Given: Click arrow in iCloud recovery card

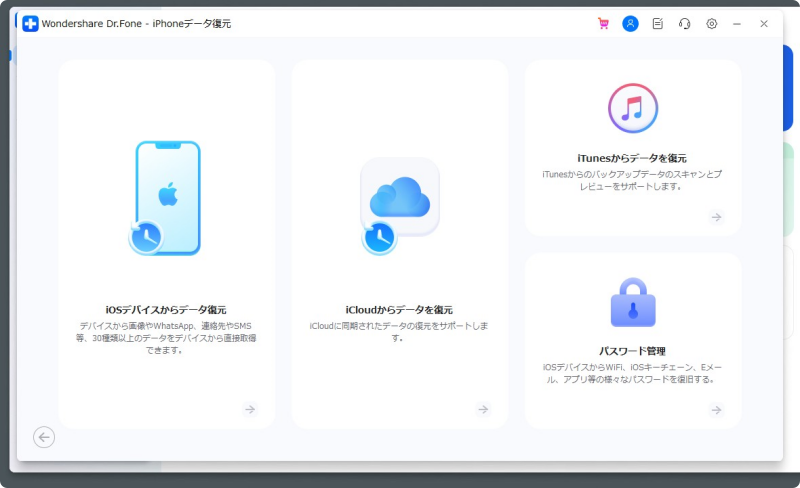Looking at the screenshot, I should point(483,409).
